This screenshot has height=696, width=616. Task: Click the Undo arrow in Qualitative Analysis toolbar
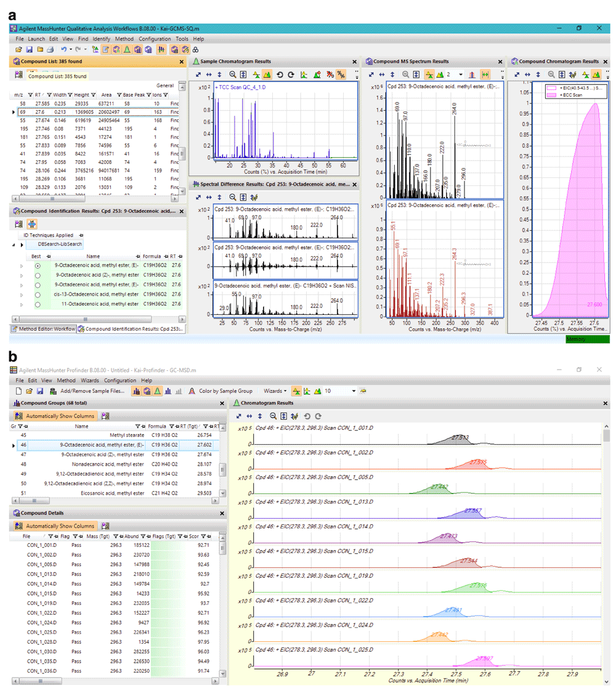64,50
